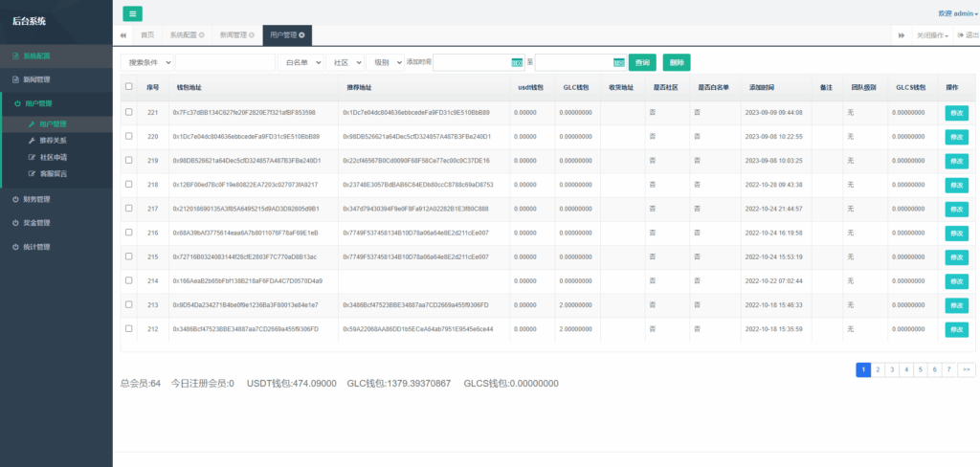
Task: Open the 关闭操作 dropdown menu
Action: click(933, 35)
